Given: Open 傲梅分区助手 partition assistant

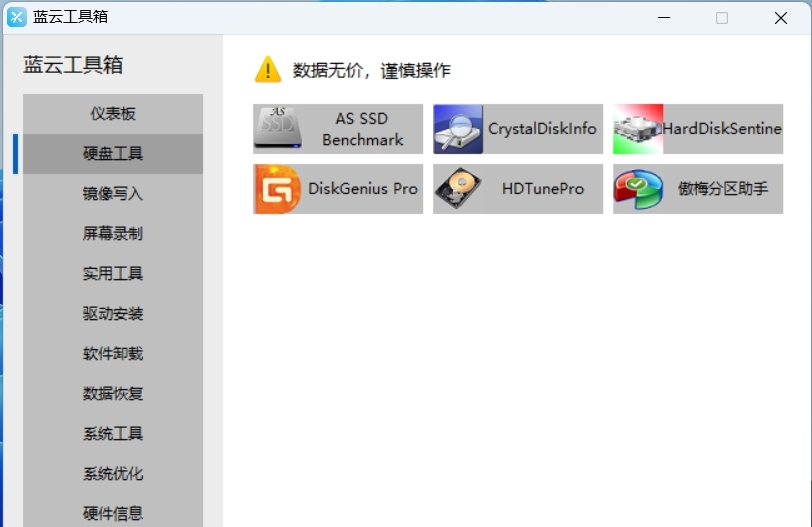Looking at the screenshot, I should (x=698, y=189).
